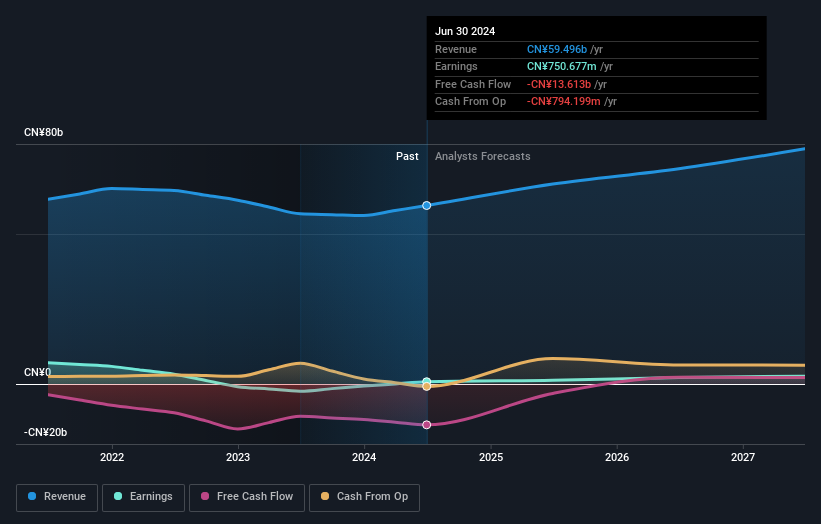Select the Revenue data point at Jun 2024
Viewport: 821px width, 524px height.
(x=427, y=206)
